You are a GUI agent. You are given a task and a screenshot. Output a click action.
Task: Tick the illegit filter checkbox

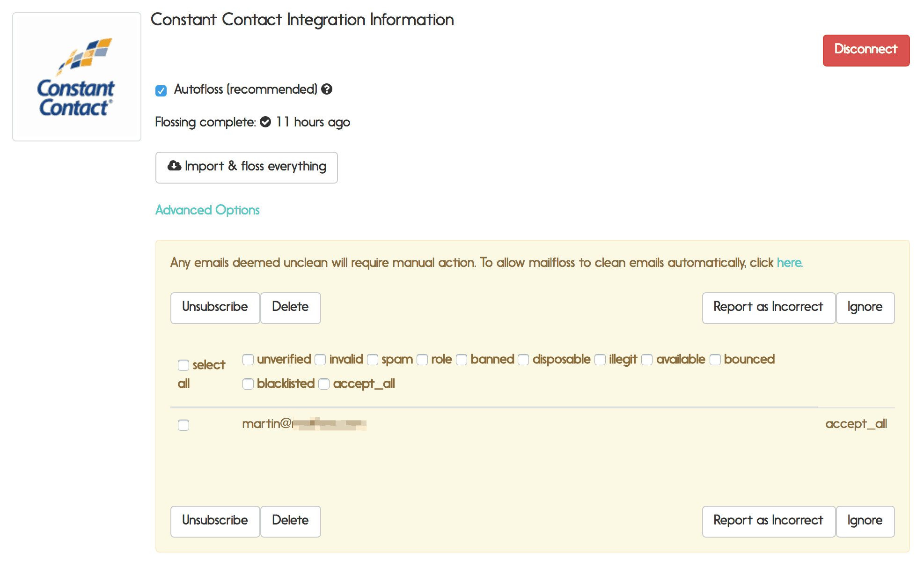[600, 359]
